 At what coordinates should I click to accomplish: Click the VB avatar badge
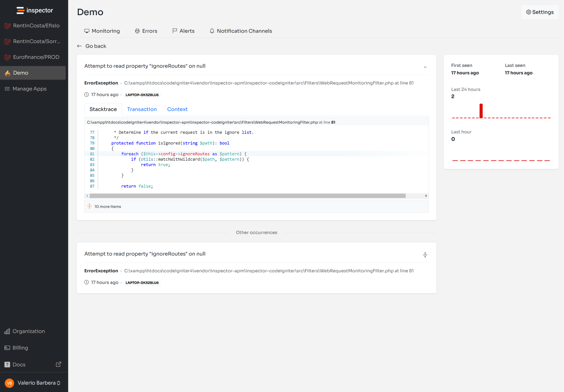pyautogui.click(x=9, y=383)
